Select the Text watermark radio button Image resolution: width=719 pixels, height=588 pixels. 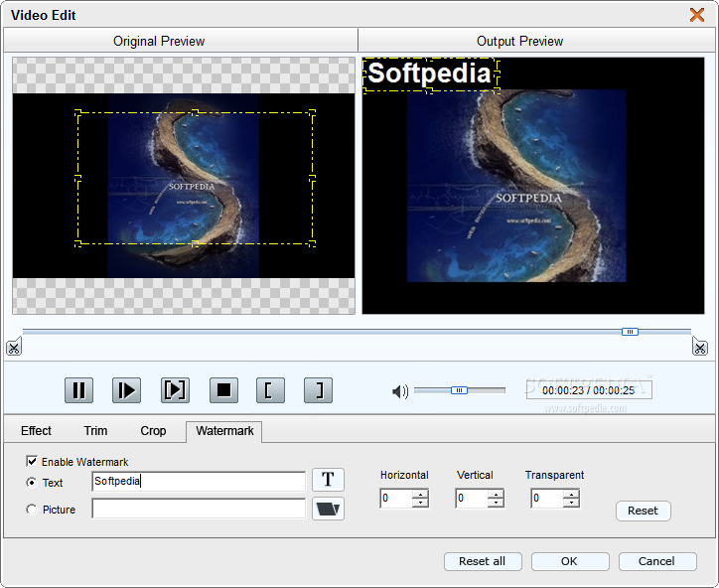click(x=31, y=482)
